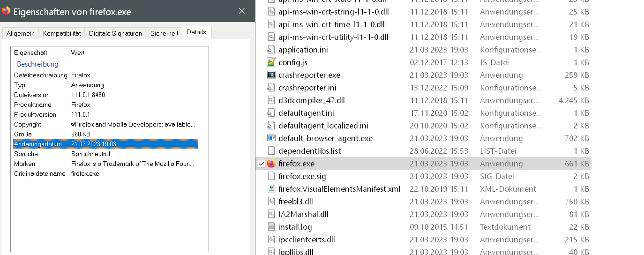Viewport: 644px width, 255px height.
Task: Click the install.log text document icon
Action: (271, 227)
